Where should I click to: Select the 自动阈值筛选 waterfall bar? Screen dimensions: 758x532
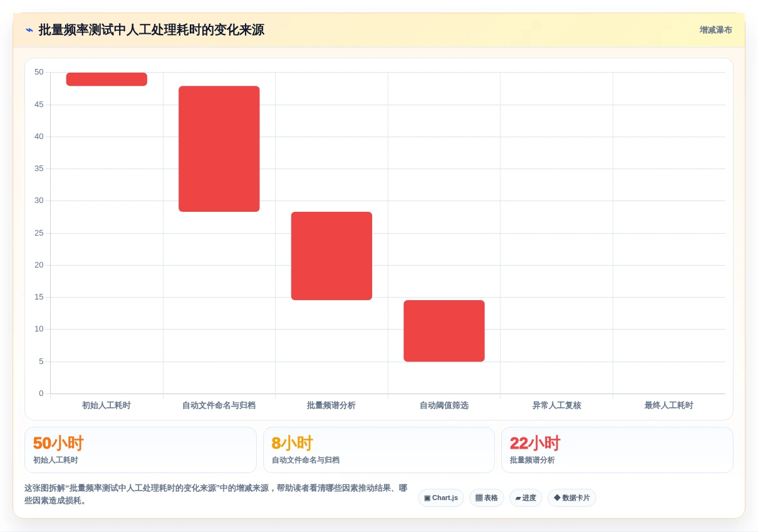(444, 331)
